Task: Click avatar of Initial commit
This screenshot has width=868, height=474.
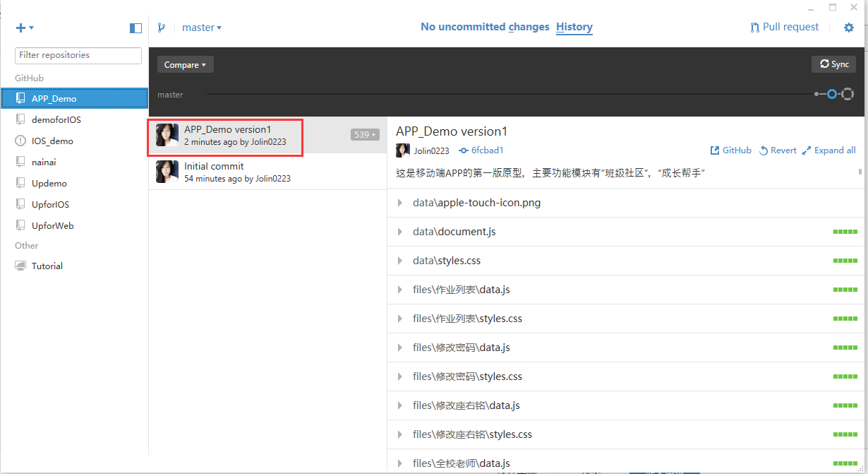Action: tap(167, 172)
